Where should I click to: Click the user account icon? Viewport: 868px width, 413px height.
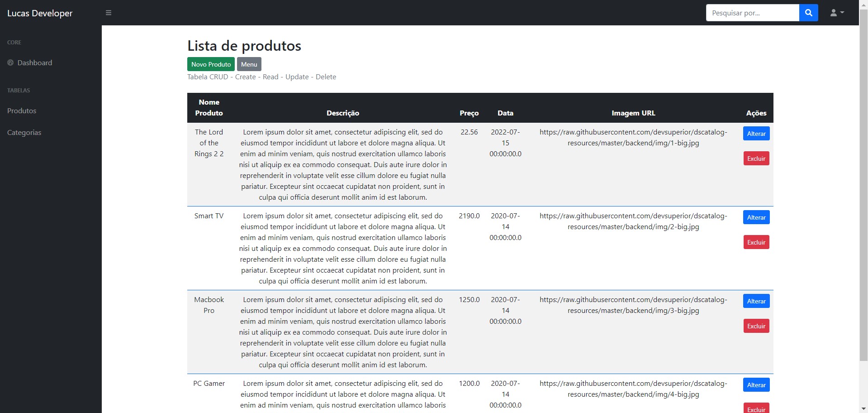(x=834, y=13)
